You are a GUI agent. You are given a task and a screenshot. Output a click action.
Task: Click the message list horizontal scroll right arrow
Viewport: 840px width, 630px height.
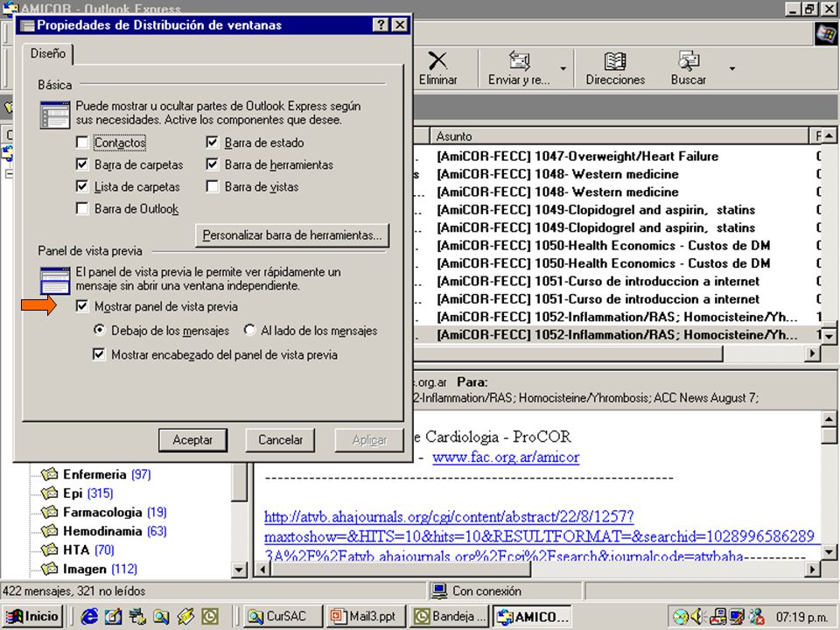click(x=813, y=353)
